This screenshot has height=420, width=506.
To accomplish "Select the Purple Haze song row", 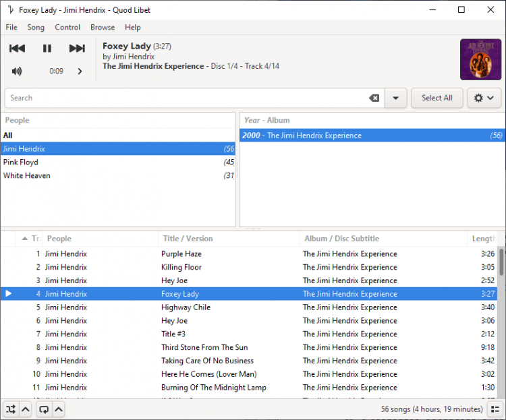I will pos(248,254).
